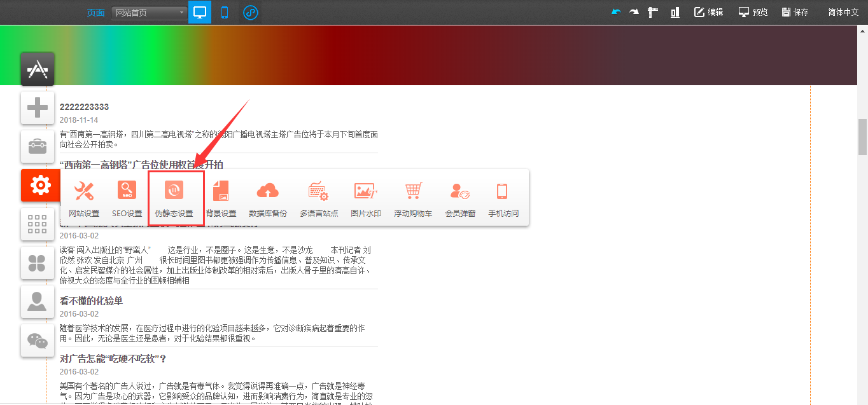868x405 pixels.
Task: Click the plus add-component sidebar button
Action: click(x=38, y=107)
